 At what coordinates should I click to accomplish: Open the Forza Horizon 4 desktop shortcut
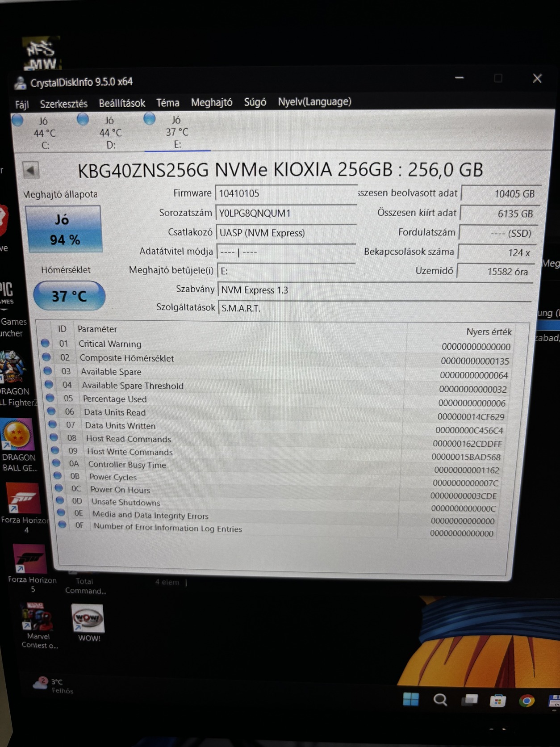[x=25, y=508]
